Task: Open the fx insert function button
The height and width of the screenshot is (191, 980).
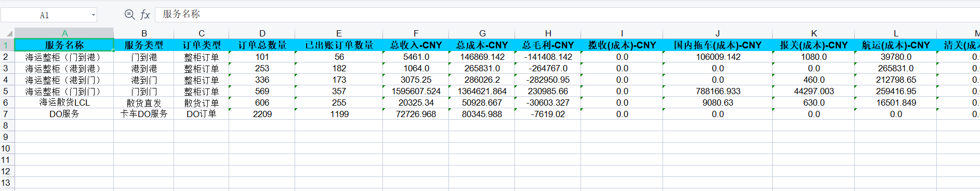Action: [145, 15]
